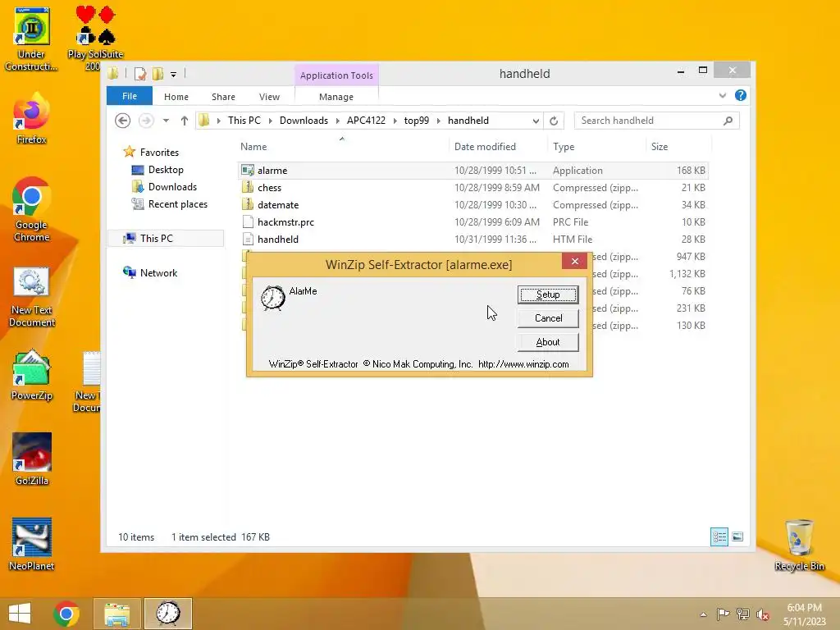This screenshot has width=840, height=630.
Task: Open Explorer Help question mark icon
Action: coord(741,95)
